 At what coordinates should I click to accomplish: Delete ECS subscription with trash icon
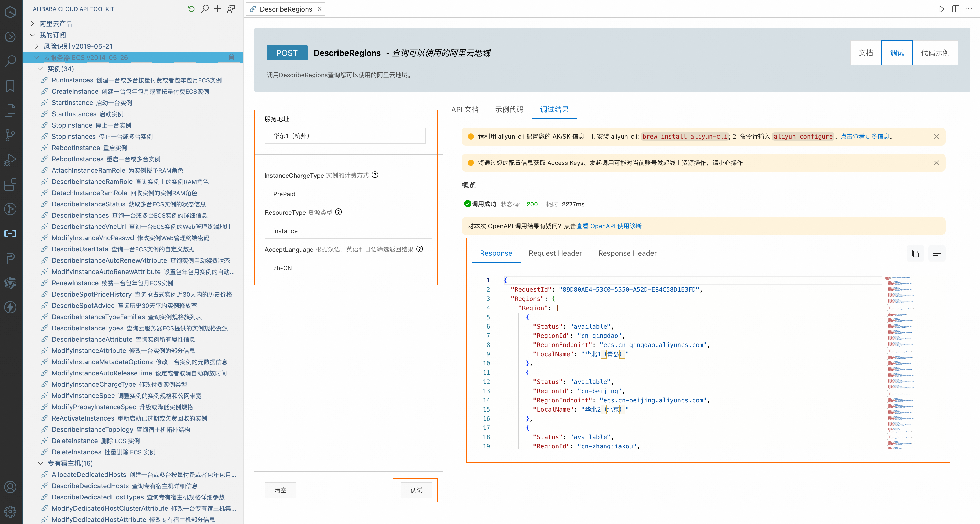pos(231,57)
